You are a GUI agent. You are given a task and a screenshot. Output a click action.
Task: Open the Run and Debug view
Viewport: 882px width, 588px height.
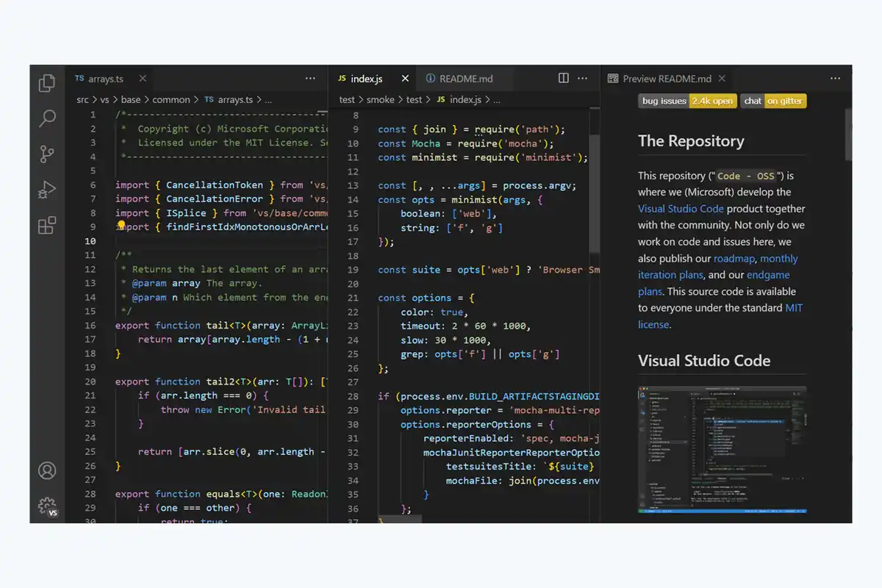click(47, 190)
